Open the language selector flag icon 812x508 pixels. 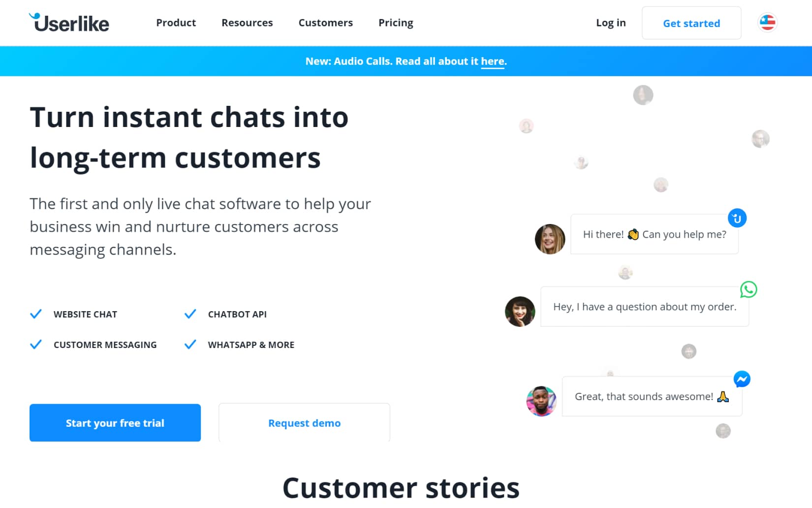pyautogui.click(x=766, y=22)
